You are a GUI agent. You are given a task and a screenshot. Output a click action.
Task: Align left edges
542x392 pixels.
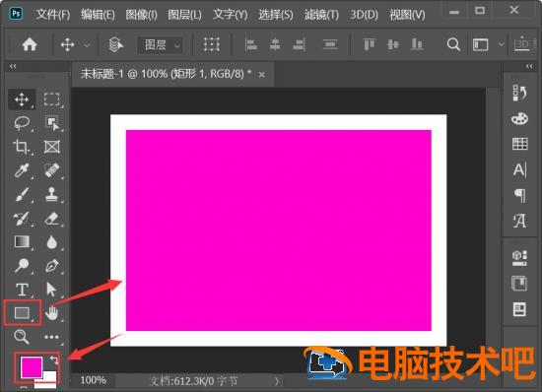[x=250, y=44]
